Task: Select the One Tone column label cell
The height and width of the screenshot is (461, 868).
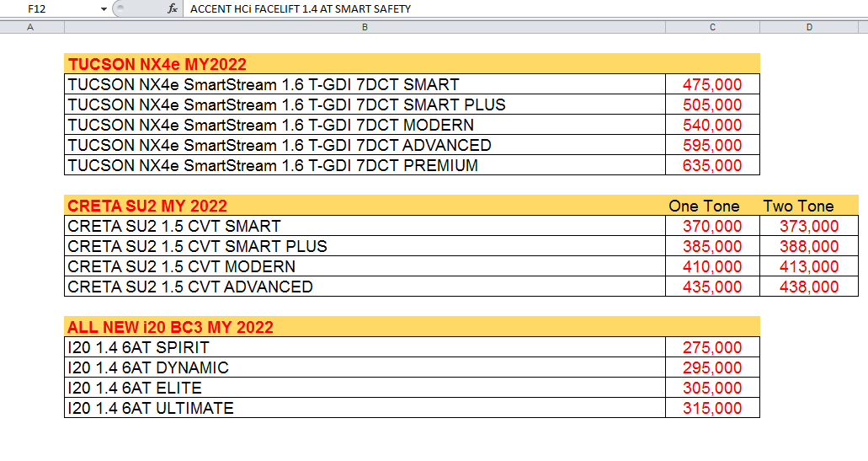Action: coord(712,206)
